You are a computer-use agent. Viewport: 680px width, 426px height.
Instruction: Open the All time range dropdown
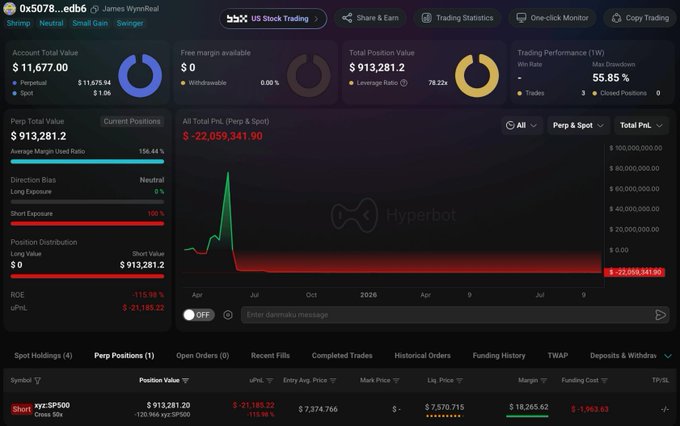pos(522,125)
